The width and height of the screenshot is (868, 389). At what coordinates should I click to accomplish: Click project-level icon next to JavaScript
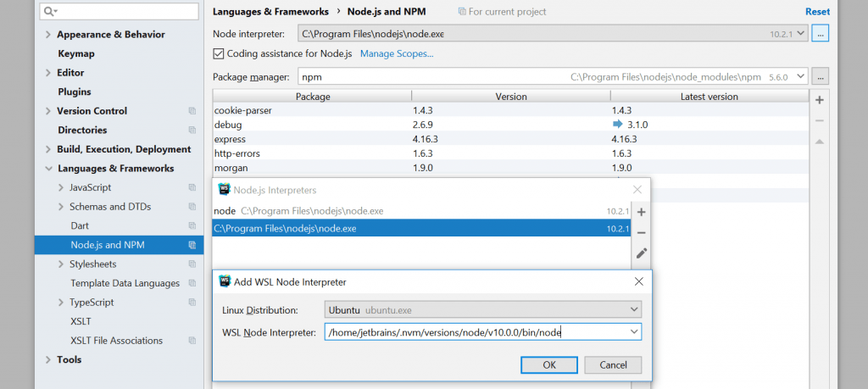(x=192, y=187)
